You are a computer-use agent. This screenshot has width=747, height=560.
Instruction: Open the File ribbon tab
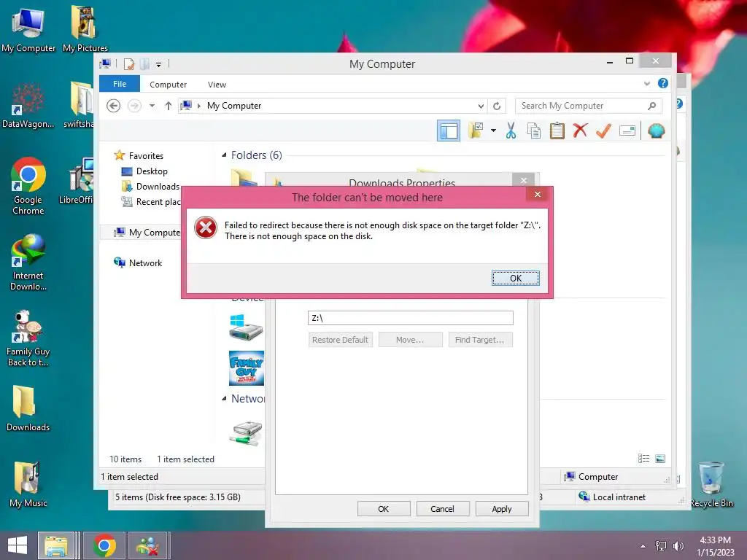click(120, 84)
